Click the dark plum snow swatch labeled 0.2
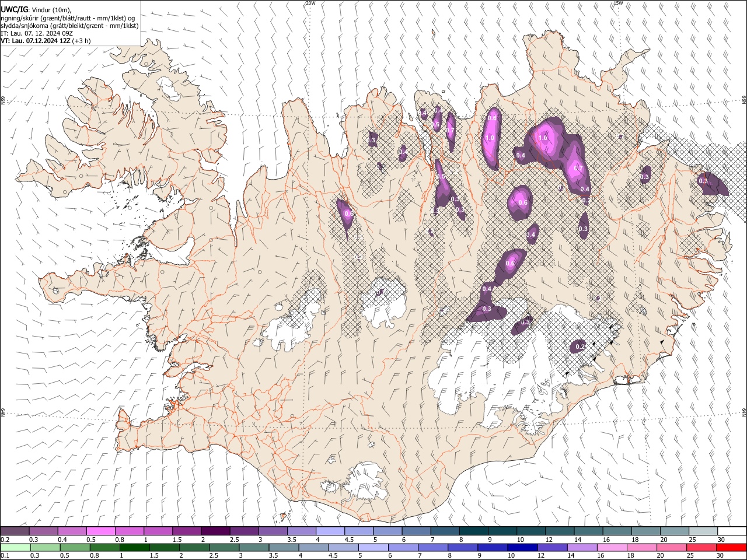 coord(15,531)
